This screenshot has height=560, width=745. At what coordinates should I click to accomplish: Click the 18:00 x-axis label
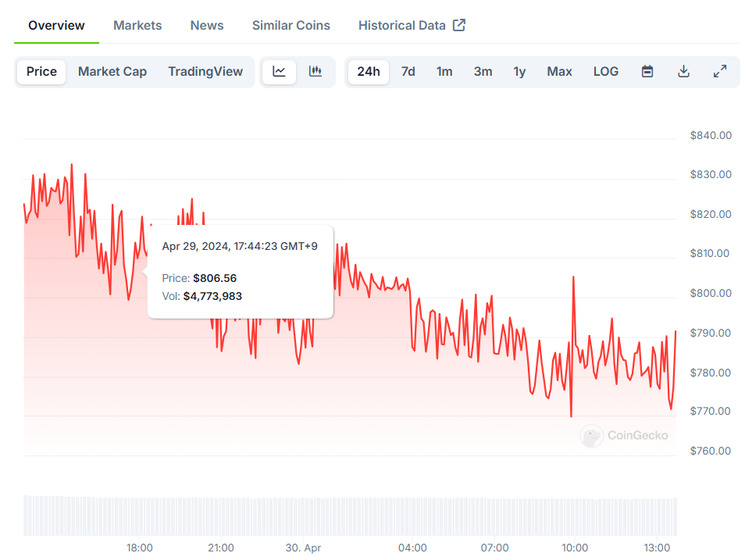click(x=140, y=548)
